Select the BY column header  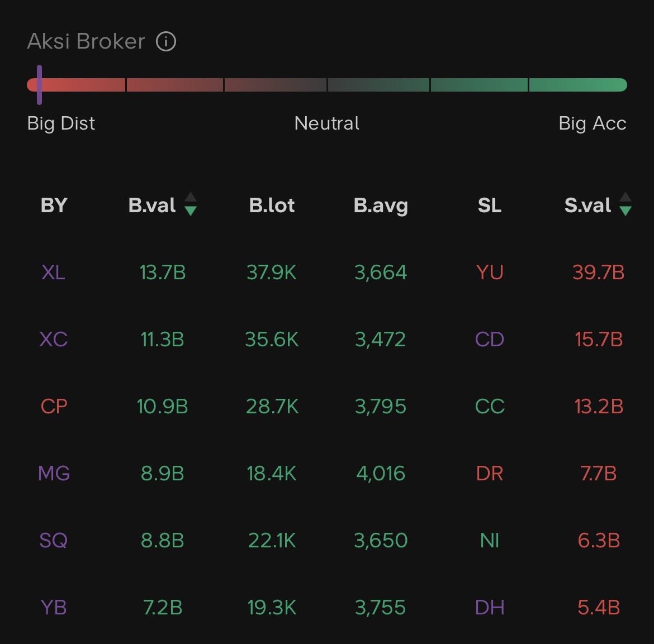[54, 206]
